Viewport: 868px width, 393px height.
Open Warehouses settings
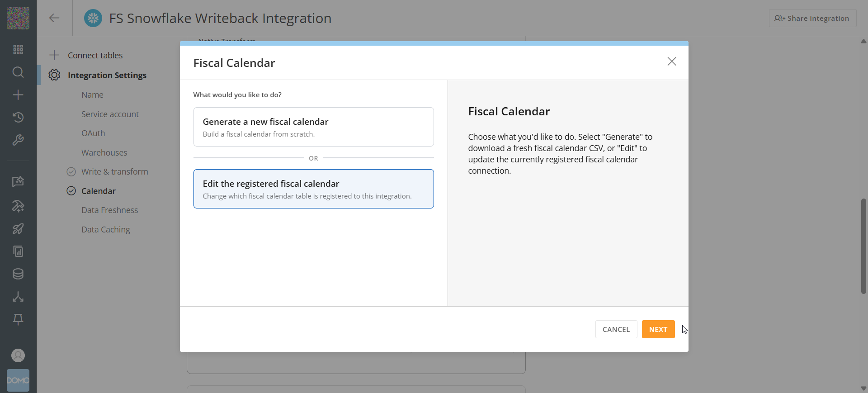[x=104, y=153]
